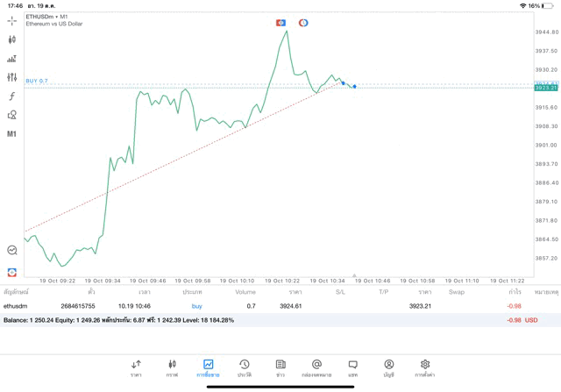
Task: Open the indicators list icon
Action: tap(11, 59)
